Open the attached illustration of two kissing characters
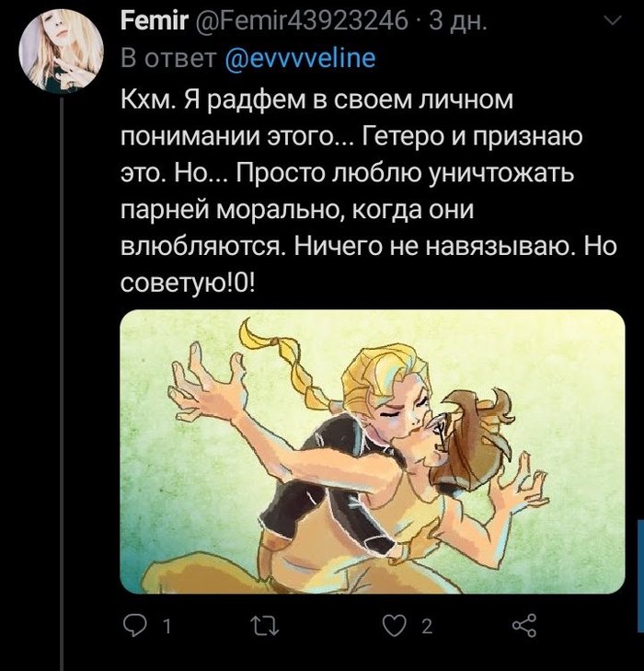Image resolution: width=644 pixels, height=671 pixels. (373, 451)
